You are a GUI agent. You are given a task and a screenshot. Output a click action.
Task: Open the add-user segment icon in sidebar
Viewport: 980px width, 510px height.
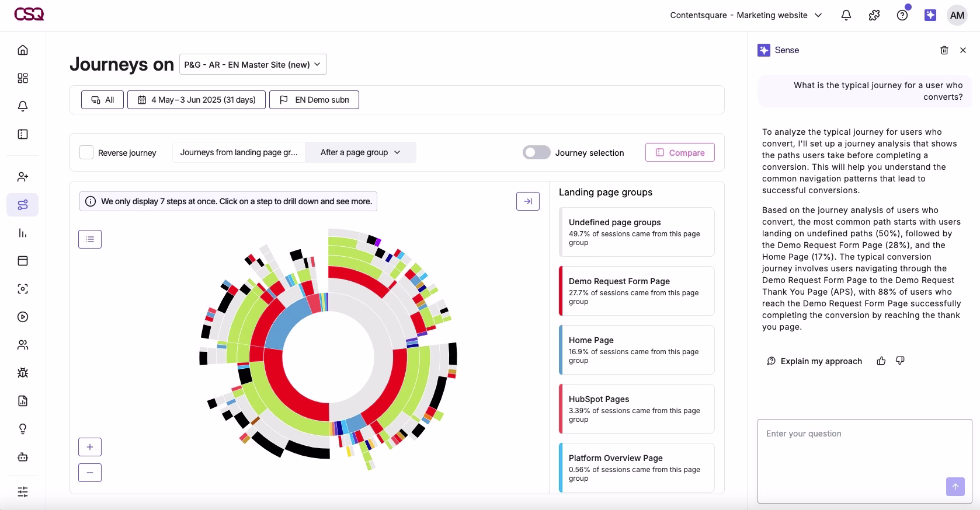(23, 177)
